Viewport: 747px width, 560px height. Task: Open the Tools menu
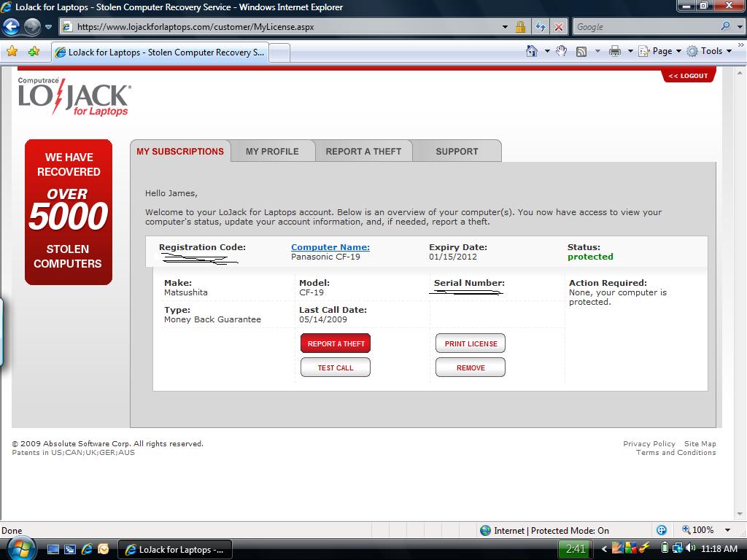coord(709,51)
